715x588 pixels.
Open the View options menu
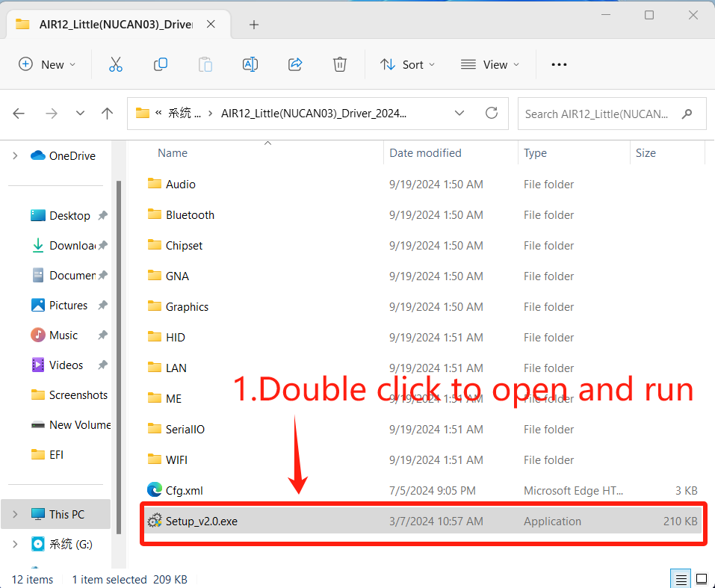[489, 64]
